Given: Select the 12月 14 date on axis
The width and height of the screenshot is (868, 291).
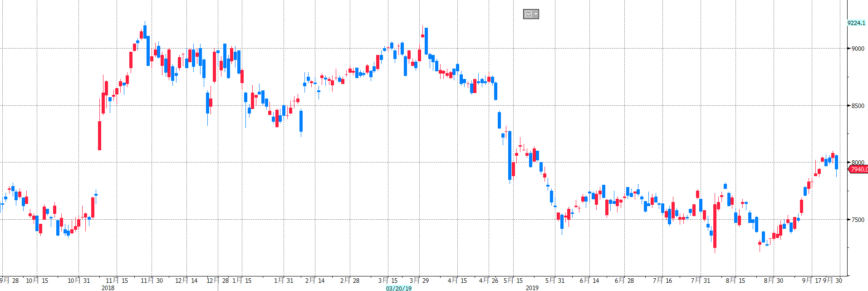Looking at the screenshot, I should [x=186, y=281].
